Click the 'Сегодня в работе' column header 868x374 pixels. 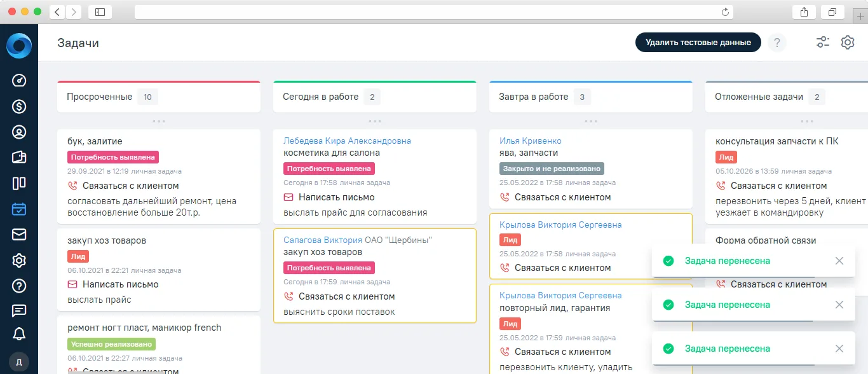(321, 97)
